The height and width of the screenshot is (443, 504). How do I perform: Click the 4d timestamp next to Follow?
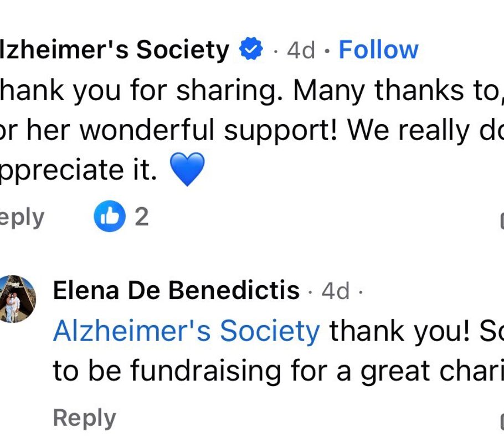tap(301, 50)
